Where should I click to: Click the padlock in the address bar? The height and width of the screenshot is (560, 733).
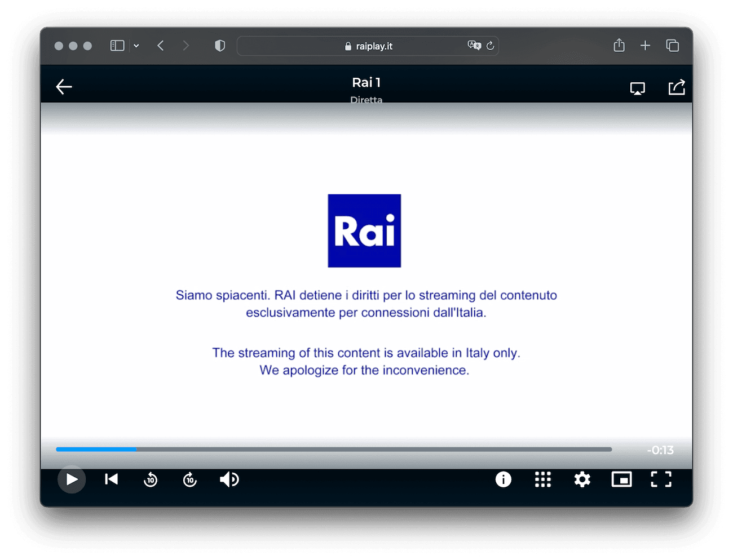pyautogui.click(x=348, y=46)
